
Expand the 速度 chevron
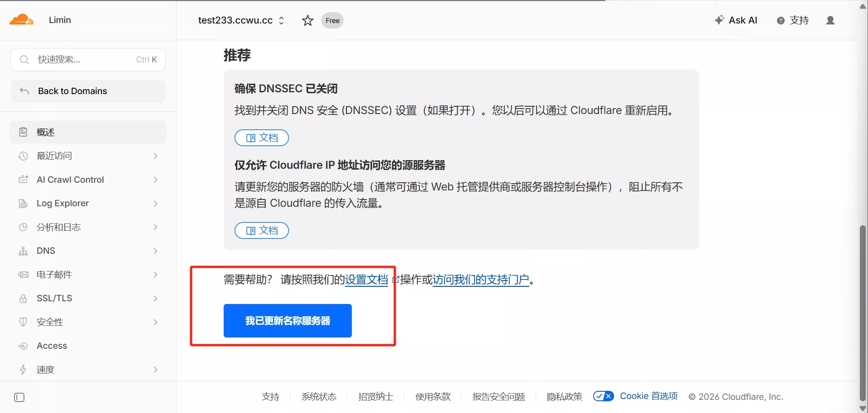click(x=155, y=370)
